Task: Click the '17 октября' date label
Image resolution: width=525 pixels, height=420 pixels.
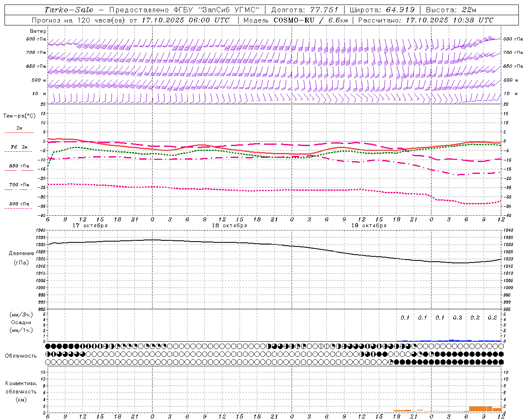Action: click(x=90, y=226)
